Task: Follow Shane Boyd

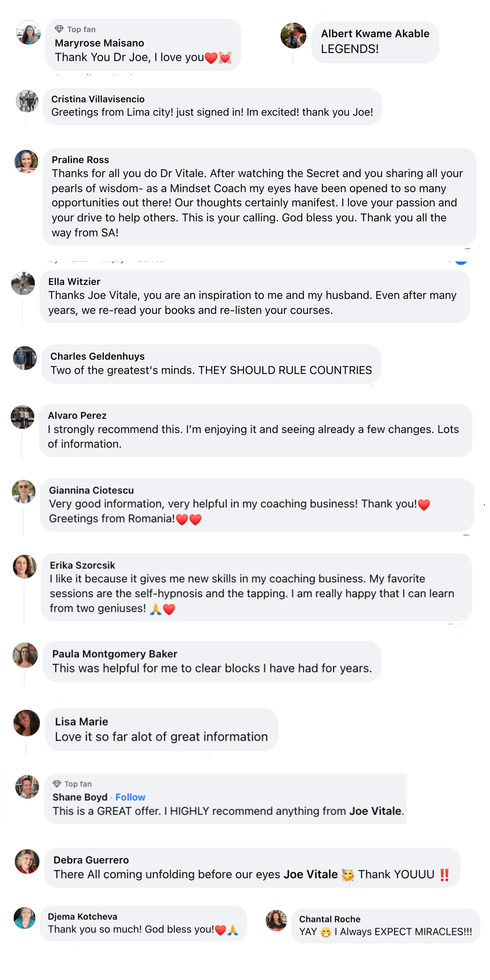Action: tap(130, 797)
